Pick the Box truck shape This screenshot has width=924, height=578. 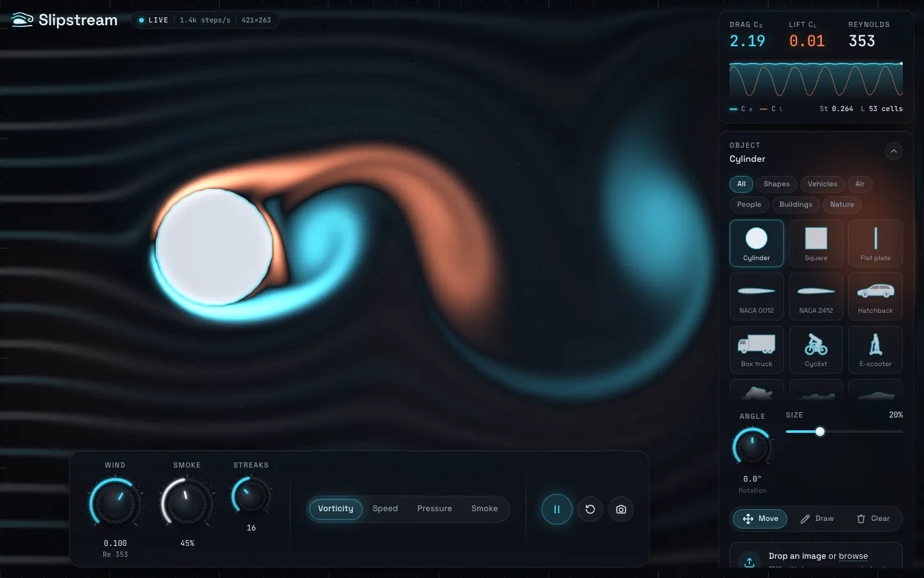click(757, 349)
